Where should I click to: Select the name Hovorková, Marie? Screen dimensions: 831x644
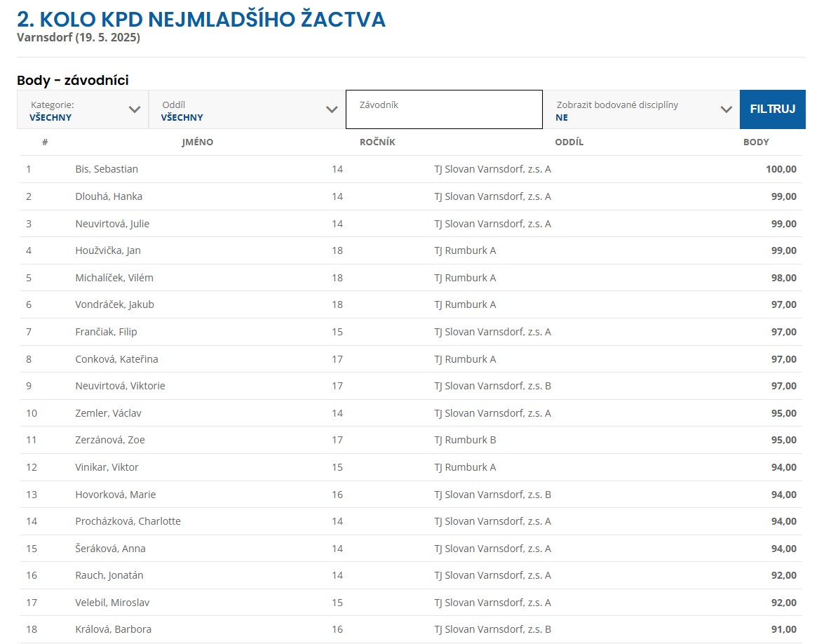tap(116, 495)
